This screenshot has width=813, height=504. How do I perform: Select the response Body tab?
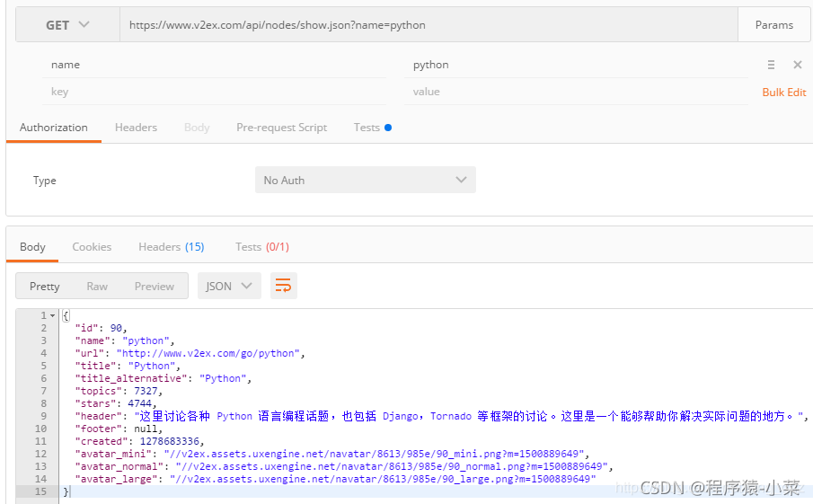click(x=32, y=247)
